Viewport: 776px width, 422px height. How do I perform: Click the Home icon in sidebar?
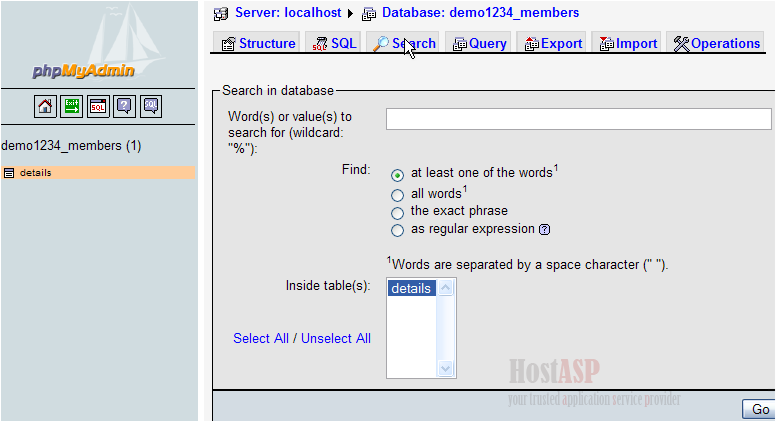click(45, 106)
